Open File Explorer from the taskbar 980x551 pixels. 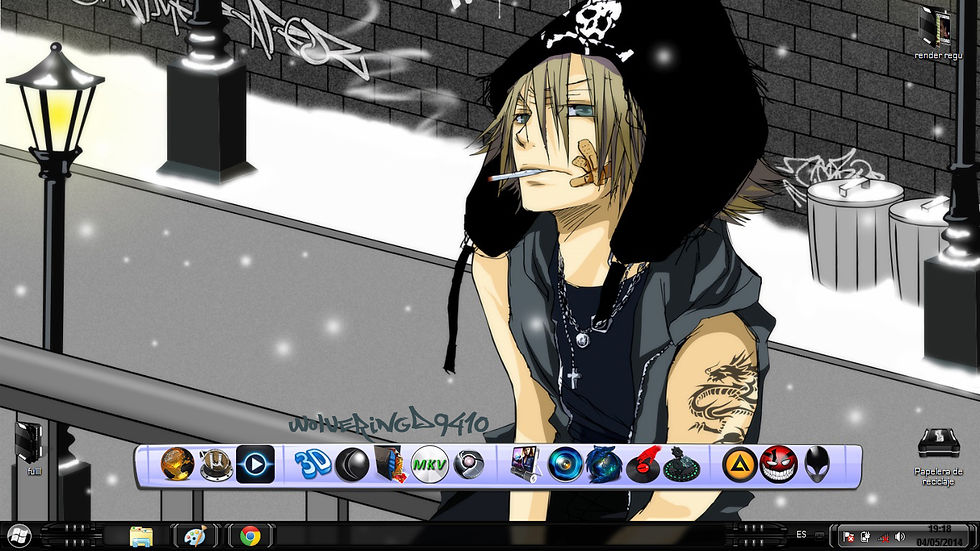pos(141,537)
